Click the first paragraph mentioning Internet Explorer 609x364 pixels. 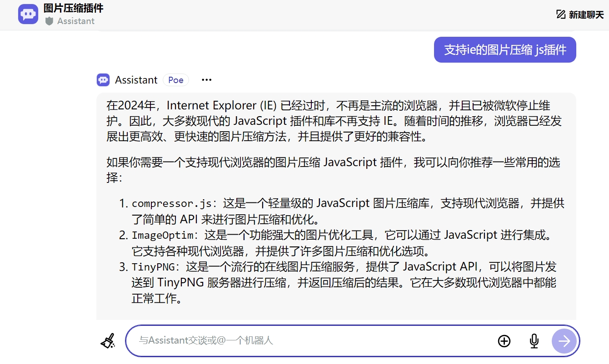pos(334,121)
